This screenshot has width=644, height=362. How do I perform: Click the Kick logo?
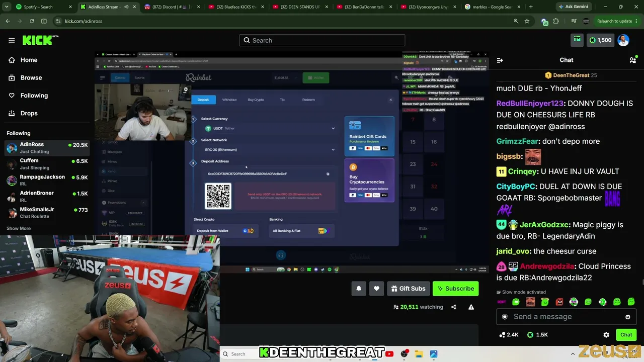[x=40, y=40]
